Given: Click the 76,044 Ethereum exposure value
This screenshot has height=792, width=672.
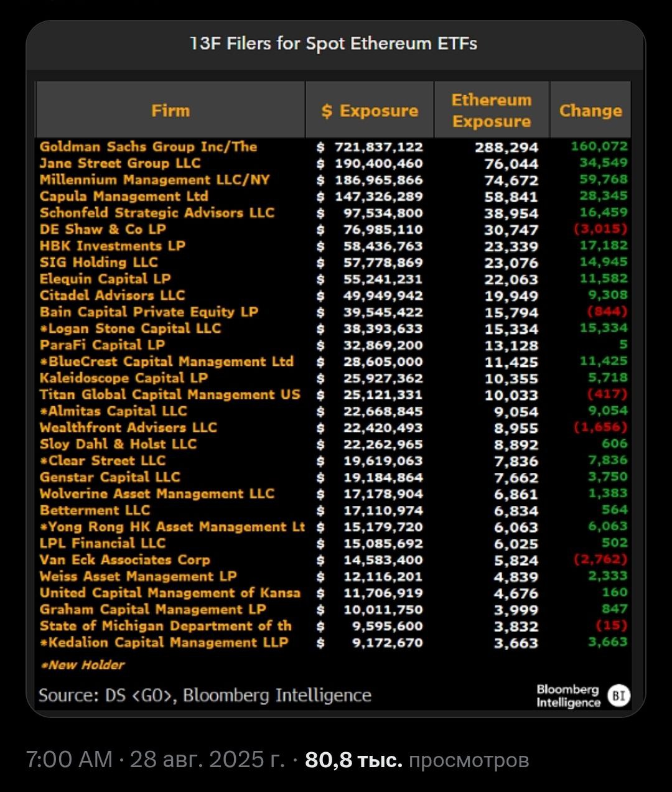Looking at the screenshot, I should pos(511,164).
